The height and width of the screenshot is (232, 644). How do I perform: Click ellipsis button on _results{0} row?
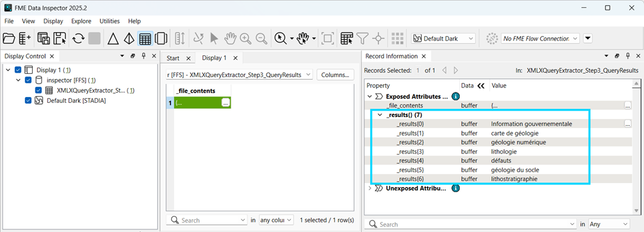click(x=627, y=124)
